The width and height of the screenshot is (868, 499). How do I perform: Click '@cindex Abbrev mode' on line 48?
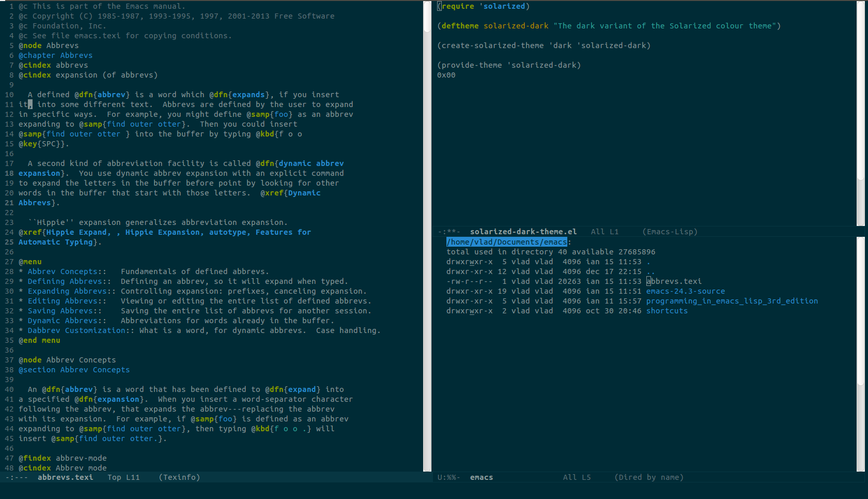click(63, 468)
